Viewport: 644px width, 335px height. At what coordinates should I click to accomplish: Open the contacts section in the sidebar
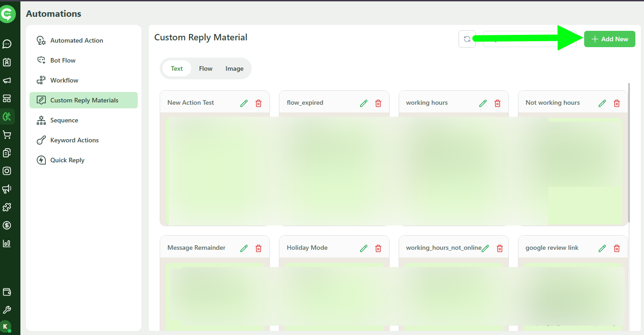(7, 62)
